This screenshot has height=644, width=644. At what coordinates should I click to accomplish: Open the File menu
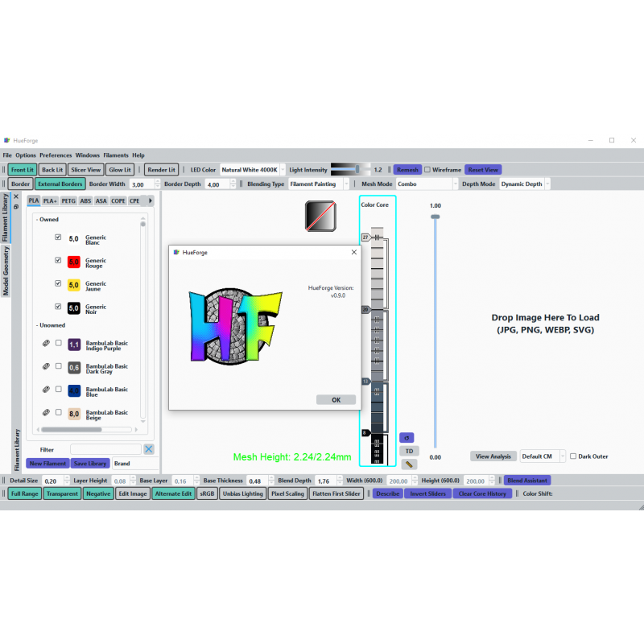[7, 155]
